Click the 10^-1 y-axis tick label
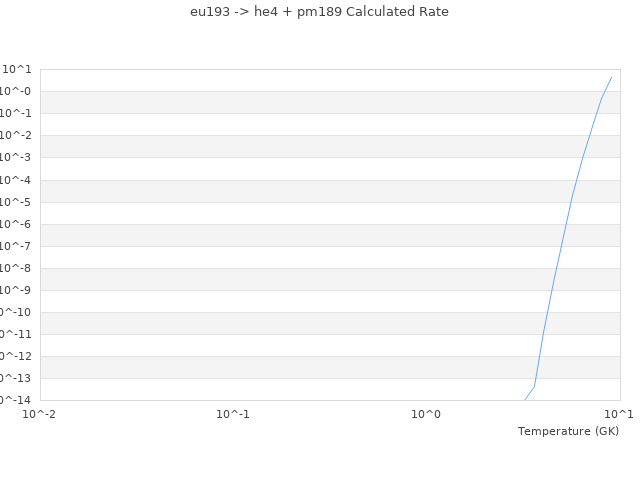 click(16, 113)
